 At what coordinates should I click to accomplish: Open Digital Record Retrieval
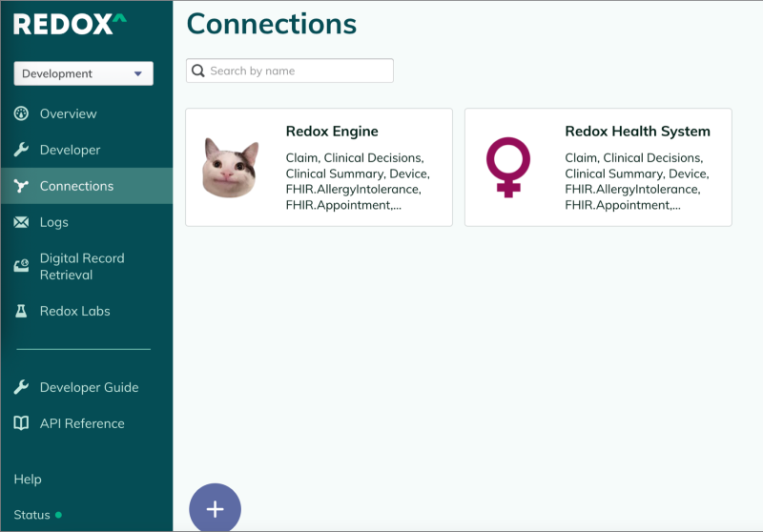tap(82, 267)
